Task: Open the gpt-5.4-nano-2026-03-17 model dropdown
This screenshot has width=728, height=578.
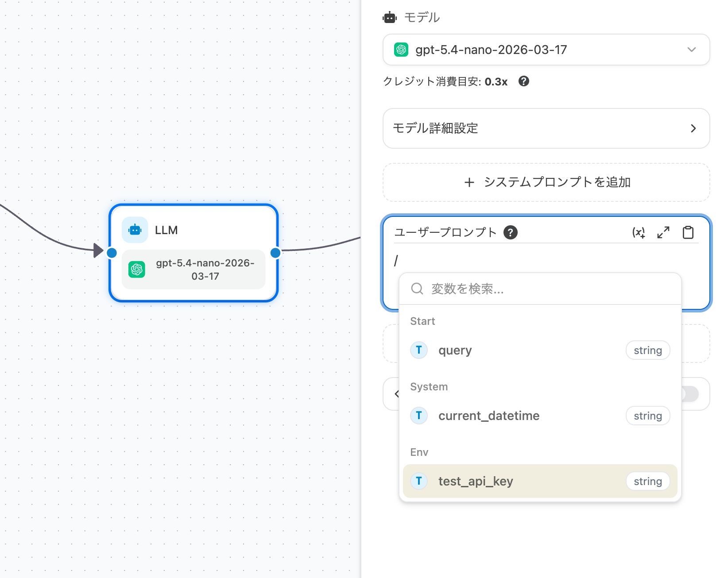Action: pyautogui.click(x=546, y=50)
